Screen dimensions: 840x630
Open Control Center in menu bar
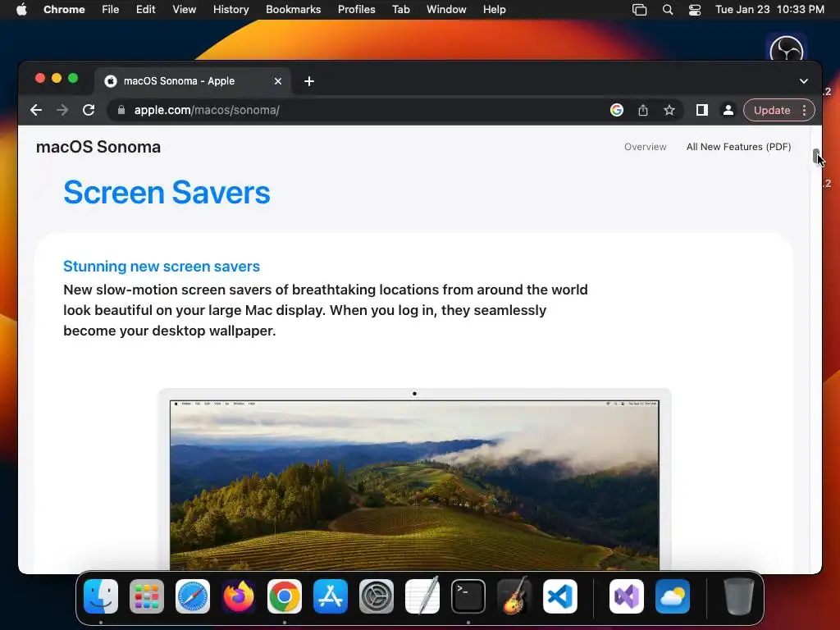tap(695, 10)
